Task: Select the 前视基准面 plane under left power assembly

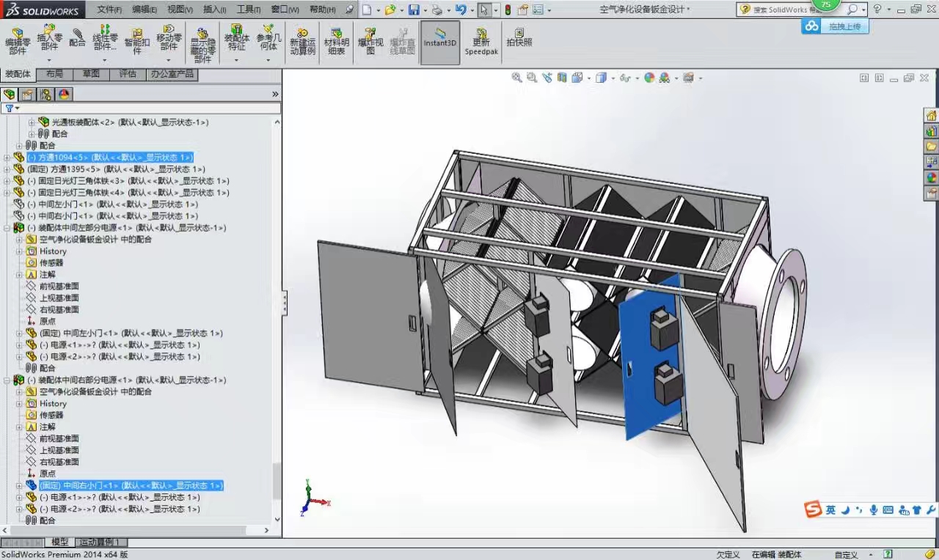Action: [59, 287]
